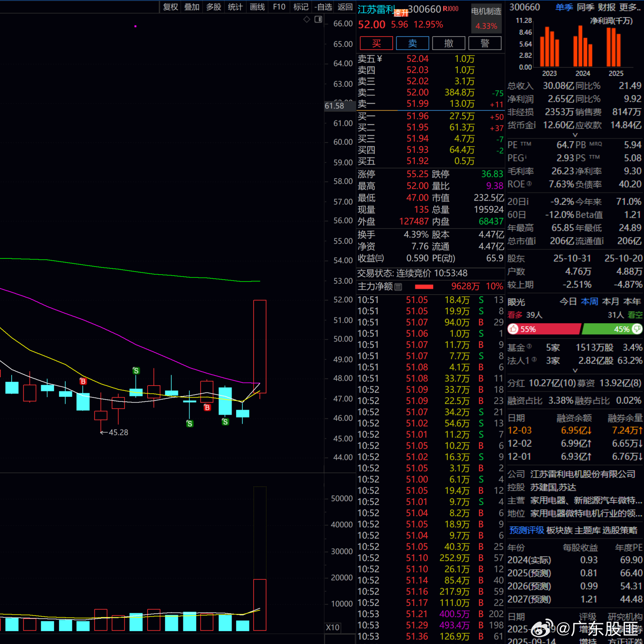Click the blue 卖 sell button

pyautogui.click(x=412, y=43)
